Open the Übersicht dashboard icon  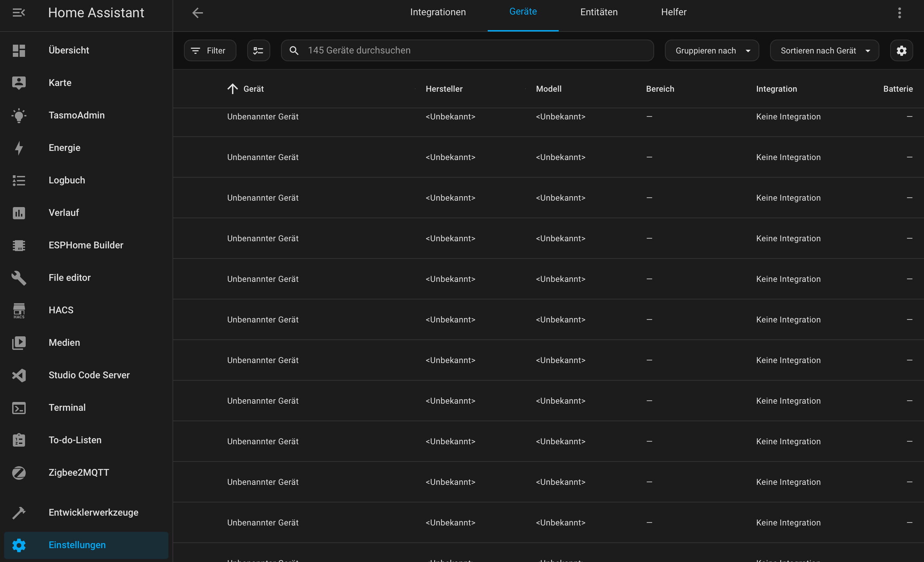19,50
